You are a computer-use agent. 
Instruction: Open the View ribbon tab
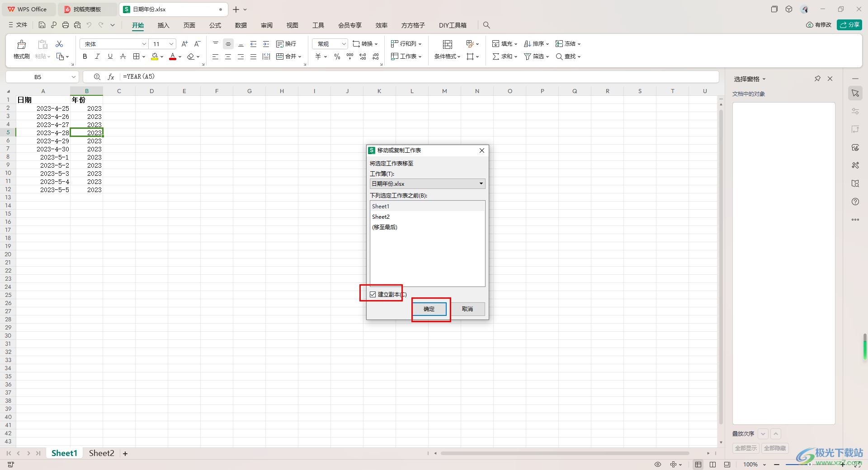pos(292,25)
